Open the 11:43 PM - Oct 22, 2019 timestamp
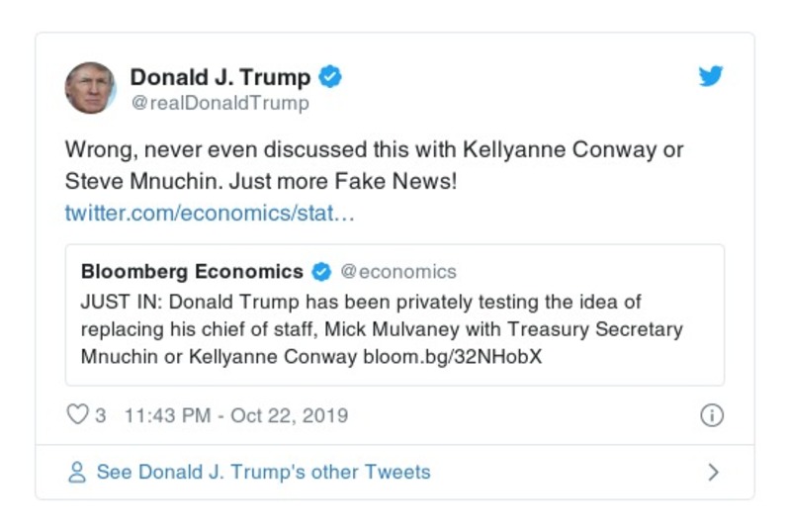This screenshot has height=532, width=790. click(x=235, y=415)
